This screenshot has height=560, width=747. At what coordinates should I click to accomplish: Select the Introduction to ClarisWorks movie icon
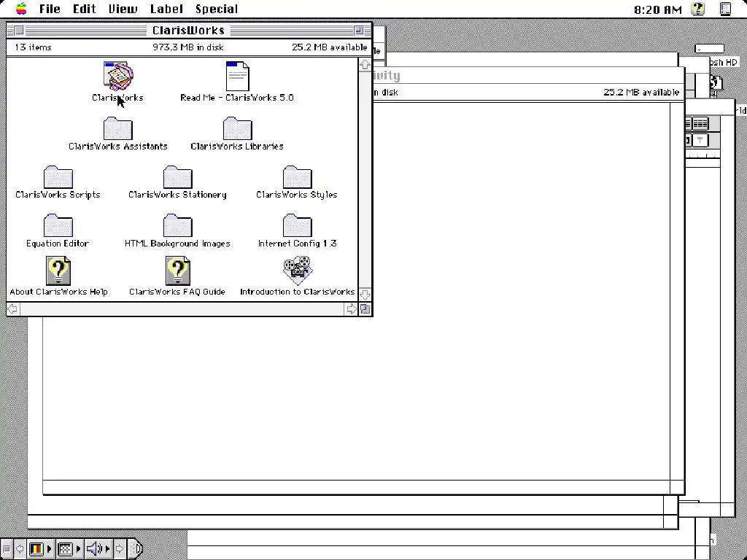point(298,271)
